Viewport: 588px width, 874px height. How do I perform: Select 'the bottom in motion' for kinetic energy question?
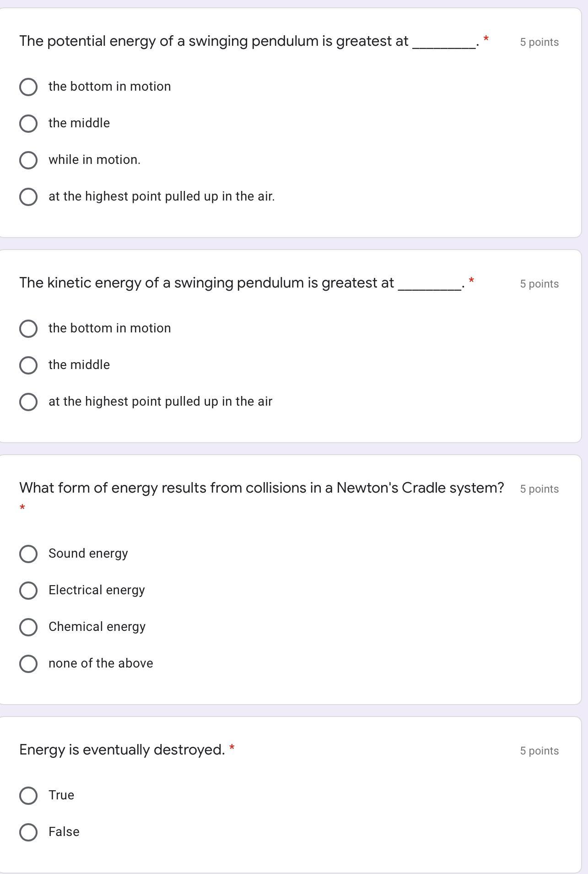tap(28, 329)
